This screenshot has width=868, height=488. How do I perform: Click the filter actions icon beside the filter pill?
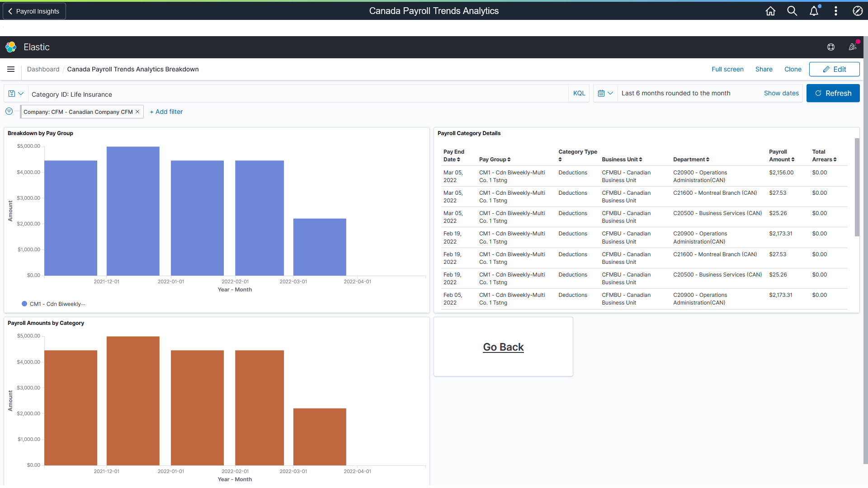(9, 111)
